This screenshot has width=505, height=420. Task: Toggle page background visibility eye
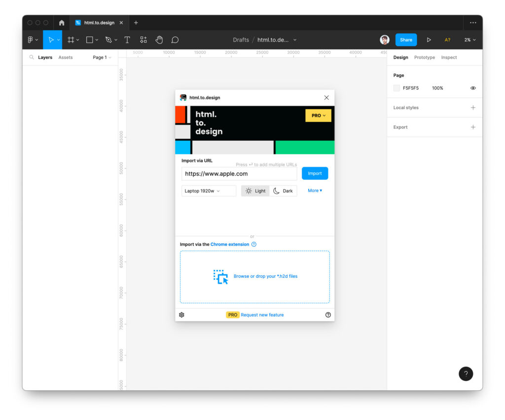(x=473, y=88)
